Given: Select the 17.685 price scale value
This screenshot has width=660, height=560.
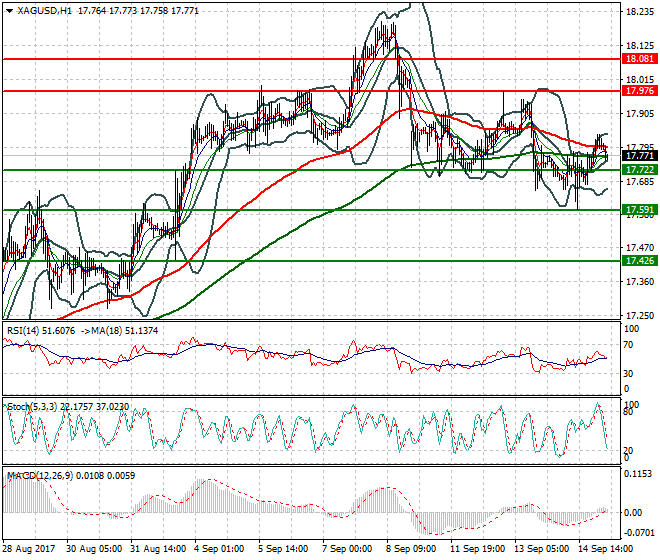Looking at the screenshot, I should pyautogui.click(x=640, y=182).
